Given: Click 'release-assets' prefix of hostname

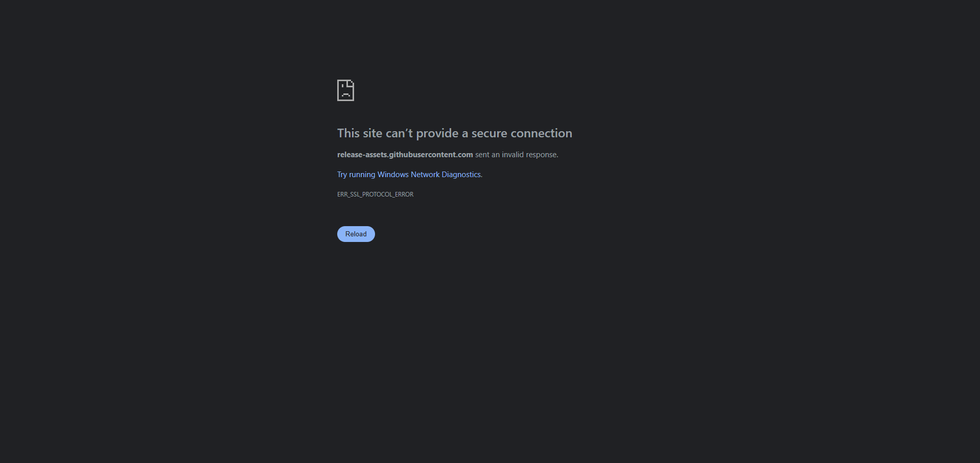Looking at the screenshot, I should pos(362,155).
